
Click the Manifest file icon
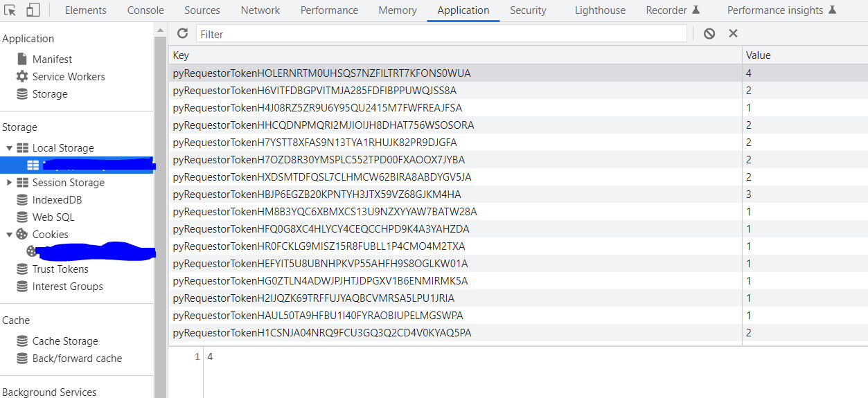pyautogui.click(x=22, y=59)
